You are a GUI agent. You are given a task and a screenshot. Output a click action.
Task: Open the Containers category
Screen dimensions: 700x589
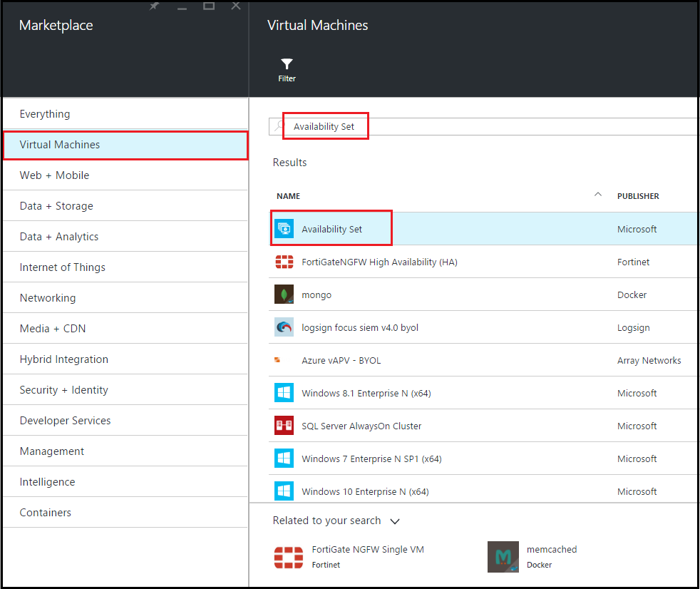pos(125,513)
